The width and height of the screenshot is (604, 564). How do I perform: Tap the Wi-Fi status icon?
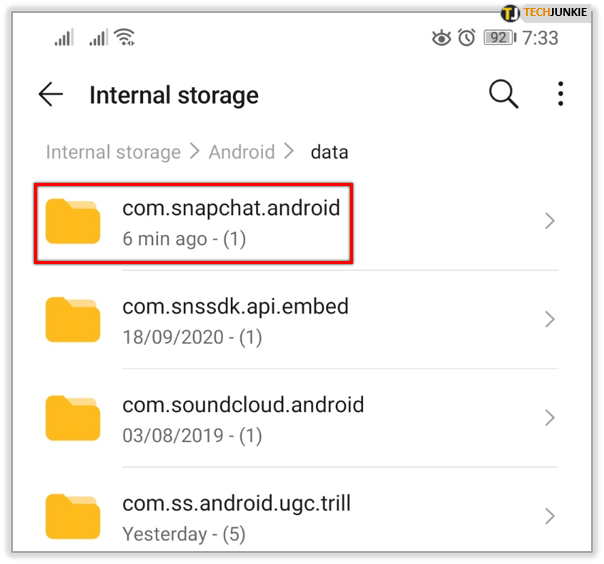[124, 37]
